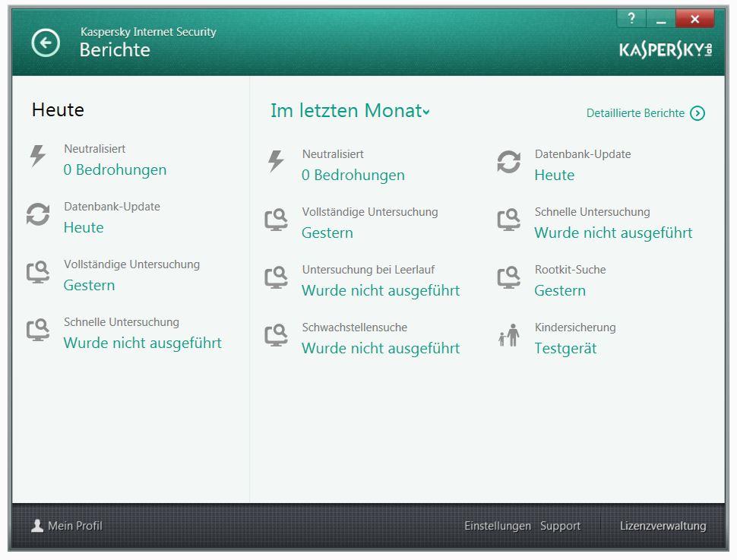This screenshot has width=737, height=560.
Task: Open the Heute link under monthly Datenbank-Update
Action: click(555, 176)
